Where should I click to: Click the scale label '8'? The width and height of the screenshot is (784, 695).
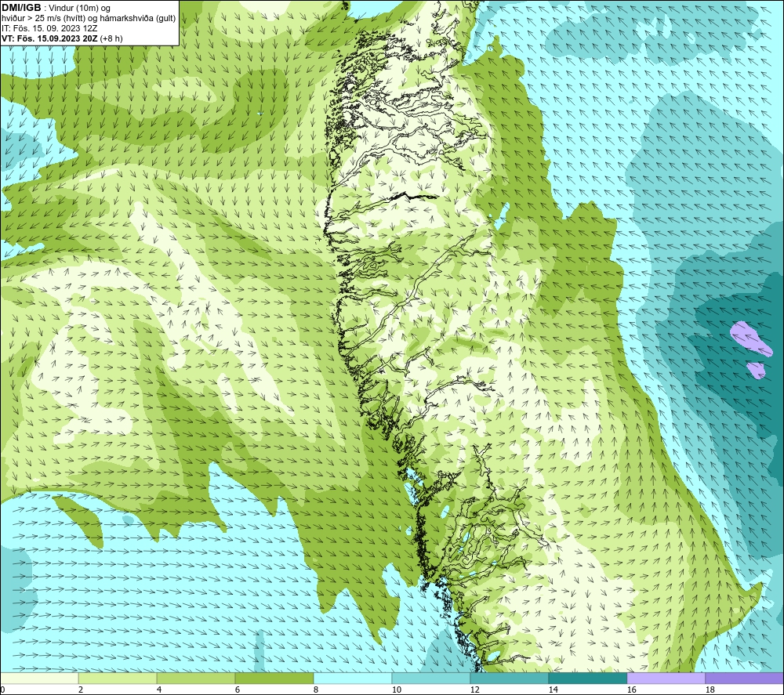coord(315,690)
